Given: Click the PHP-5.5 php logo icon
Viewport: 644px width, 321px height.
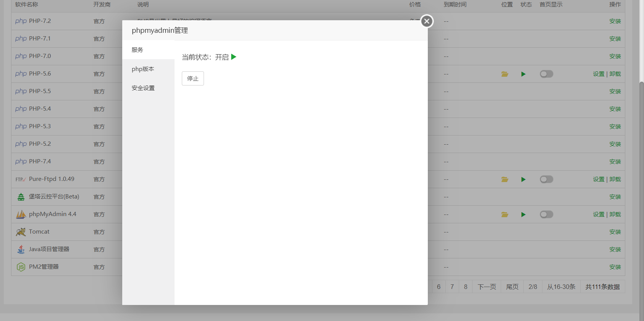Looking at the screenshot, I should pyautogui.click(x=21, y=91).
